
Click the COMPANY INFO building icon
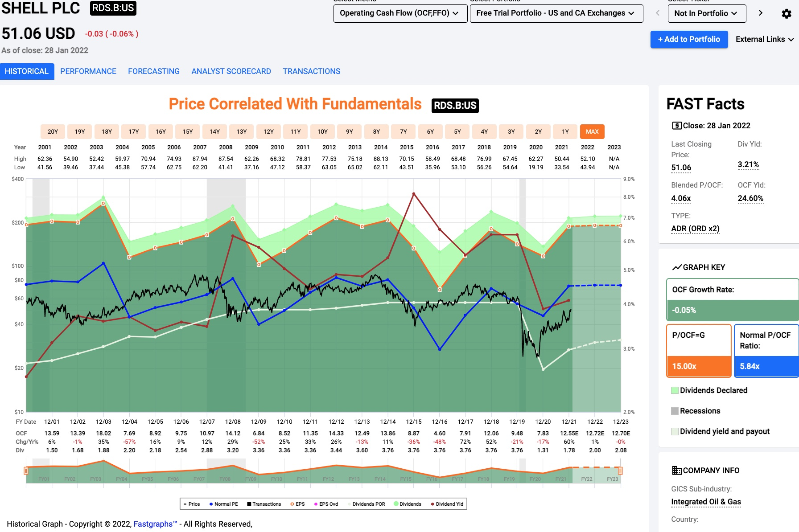click(676, 471)
